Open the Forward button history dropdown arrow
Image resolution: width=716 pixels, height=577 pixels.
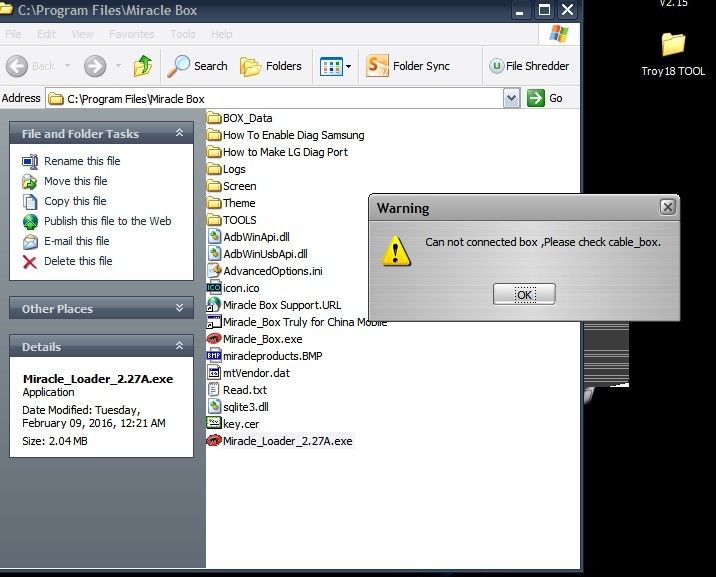[x=118, y=66]
